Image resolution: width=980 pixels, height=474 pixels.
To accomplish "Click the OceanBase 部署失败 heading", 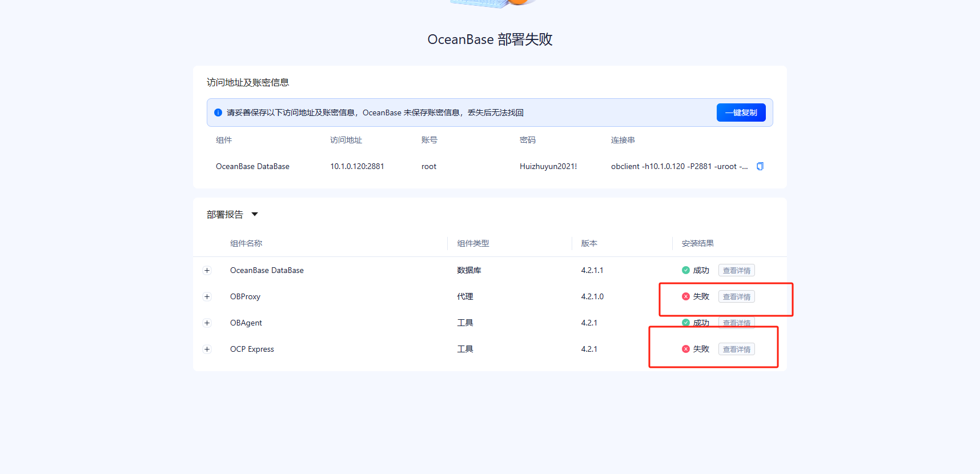I will pos(490,39).
